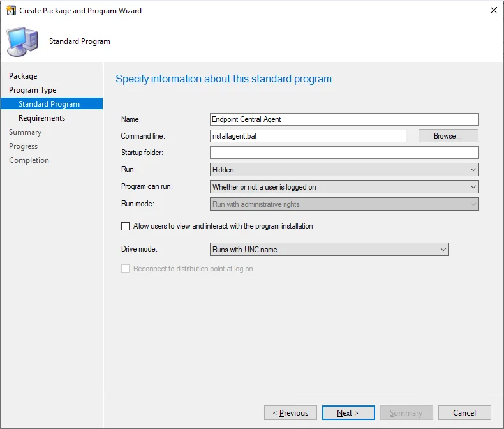
Task: Cancel the wizard
Action: (464, 412)
